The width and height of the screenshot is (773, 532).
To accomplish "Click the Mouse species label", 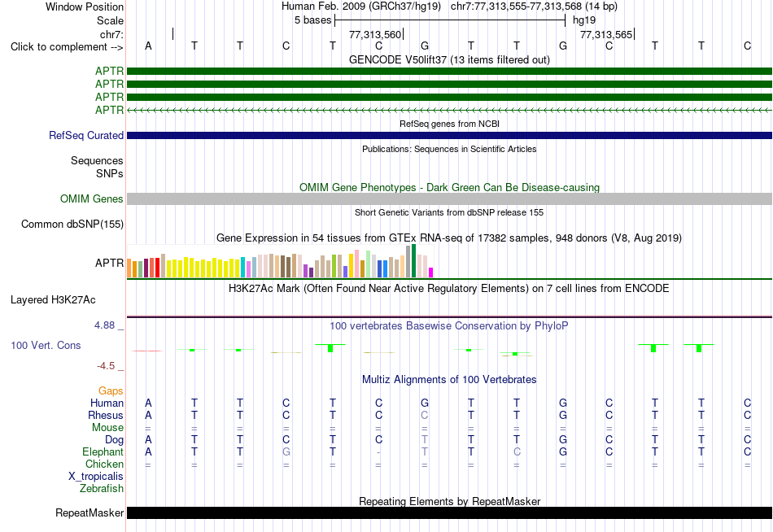I will click(108, 428).
